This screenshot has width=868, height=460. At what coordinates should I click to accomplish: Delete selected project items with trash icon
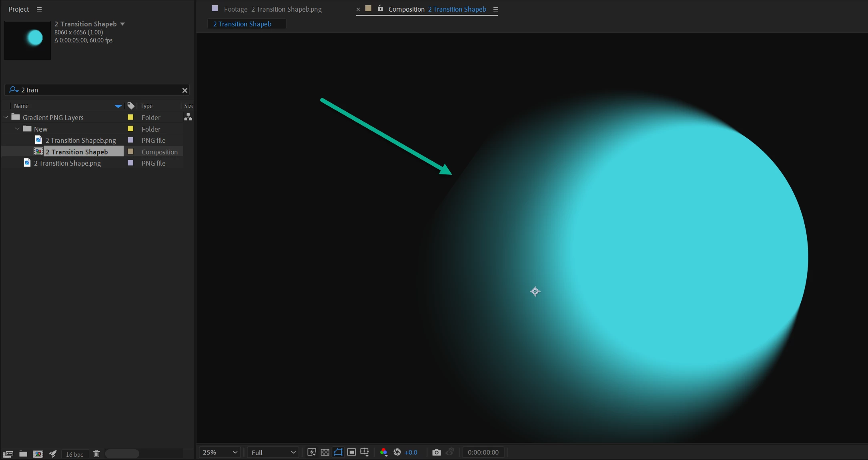96,454
